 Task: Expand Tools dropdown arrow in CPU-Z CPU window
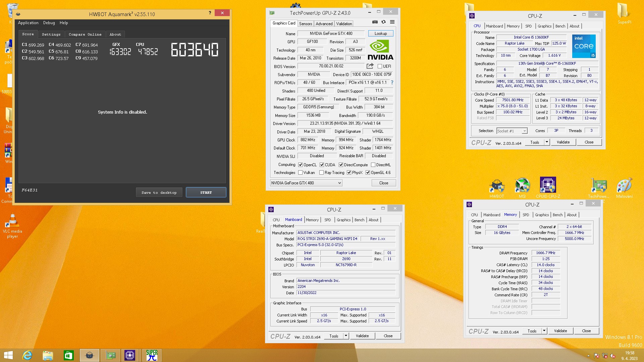click(x=547, y=142)
